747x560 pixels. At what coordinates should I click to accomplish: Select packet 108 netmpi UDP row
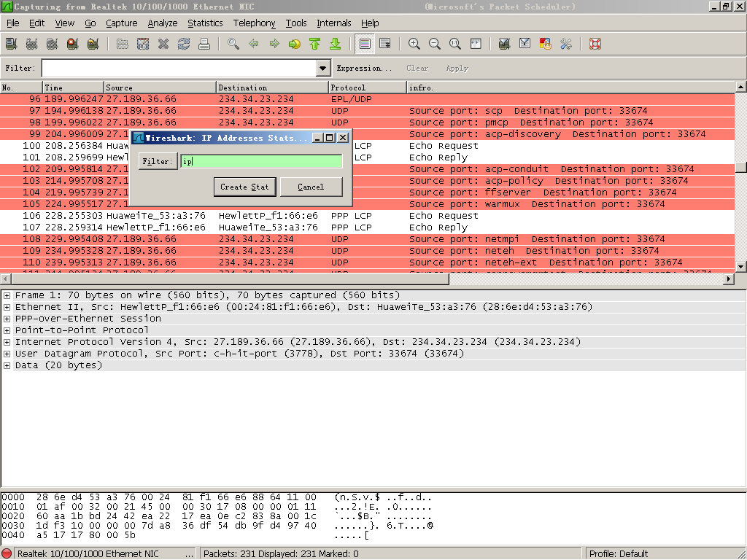coord(368,239)
